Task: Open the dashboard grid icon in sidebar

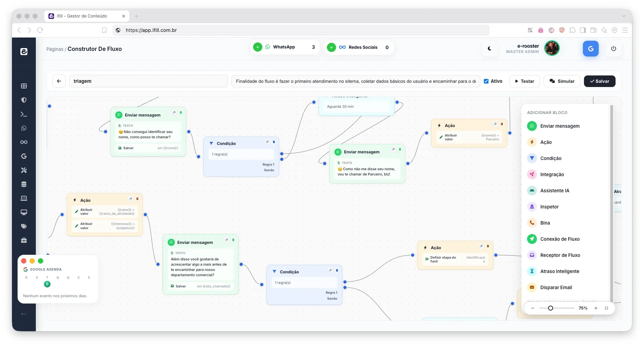Action: (24, 86)
